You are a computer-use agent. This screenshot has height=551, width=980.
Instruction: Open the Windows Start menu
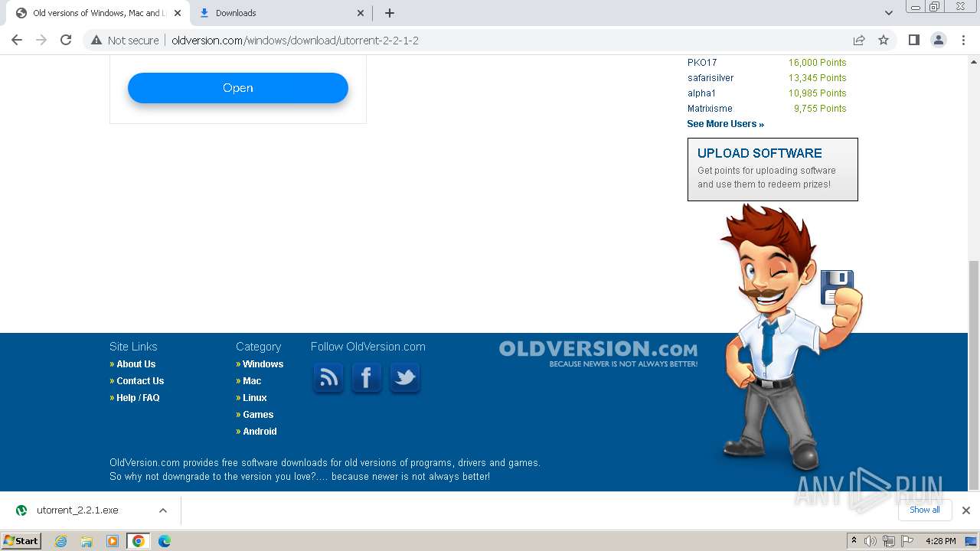pos(21,540)
